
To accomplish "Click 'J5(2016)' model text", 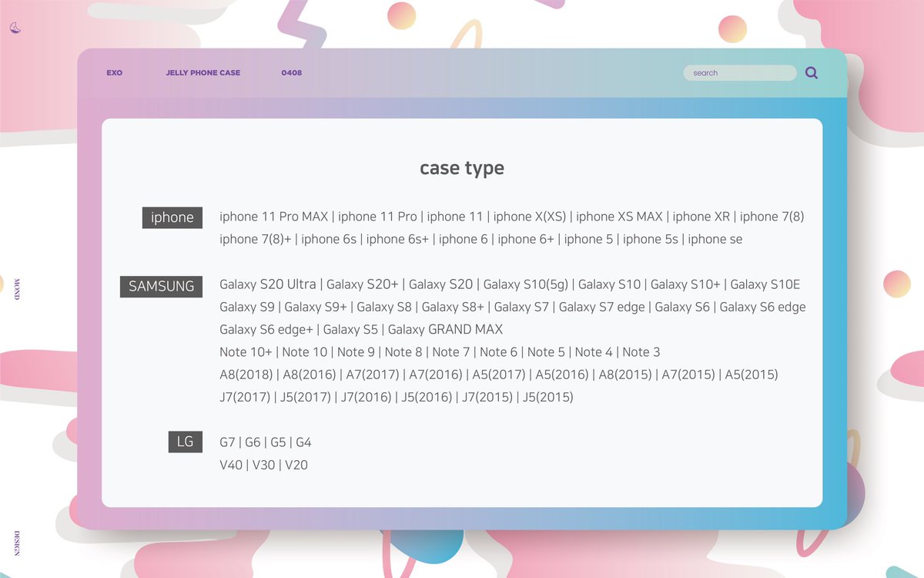I will click(x=427, y=398).
